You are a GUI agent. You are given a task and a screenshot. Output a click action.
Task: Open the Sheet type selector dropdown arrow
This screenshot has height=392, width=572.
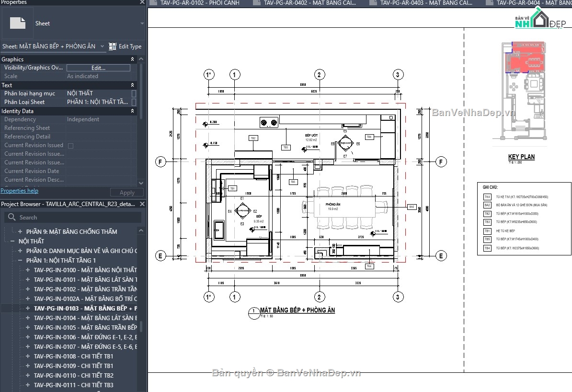pos(142,23)
